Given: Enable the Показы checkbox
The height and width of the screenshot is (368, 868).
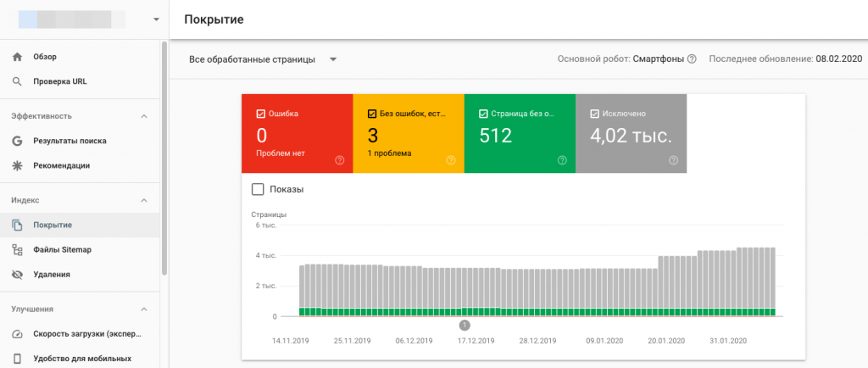Looking at the screenshot, I should (x=258, y=189).
